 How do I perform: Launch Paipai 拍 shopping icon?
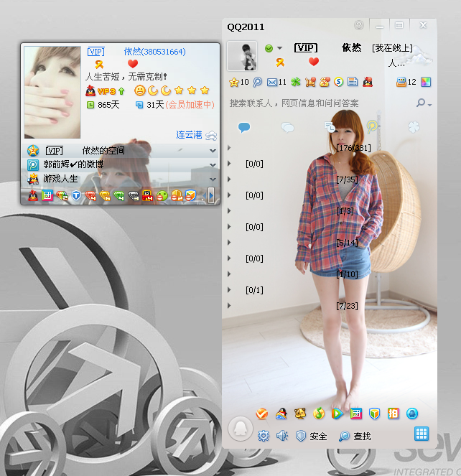pyautogui.click(x=394, y=414)
